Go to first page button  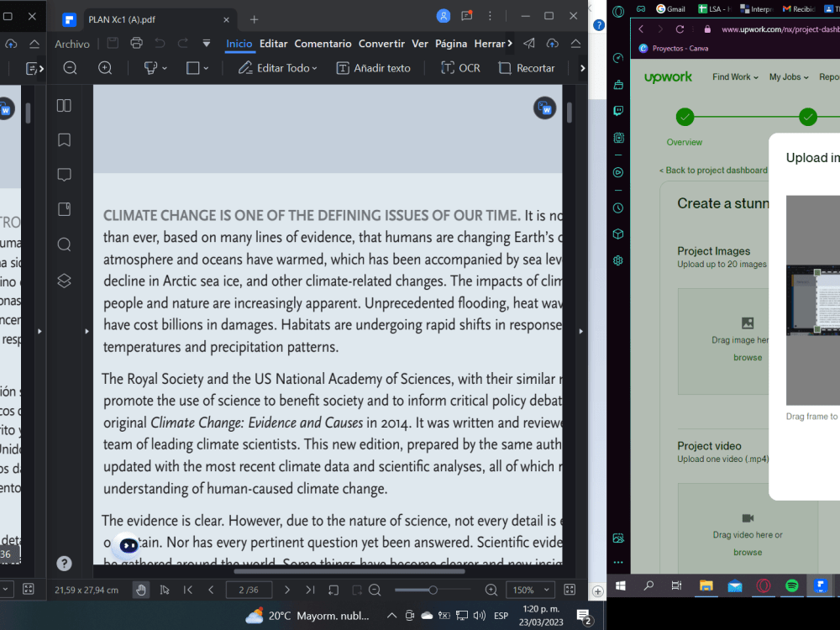tap(188, 590)
